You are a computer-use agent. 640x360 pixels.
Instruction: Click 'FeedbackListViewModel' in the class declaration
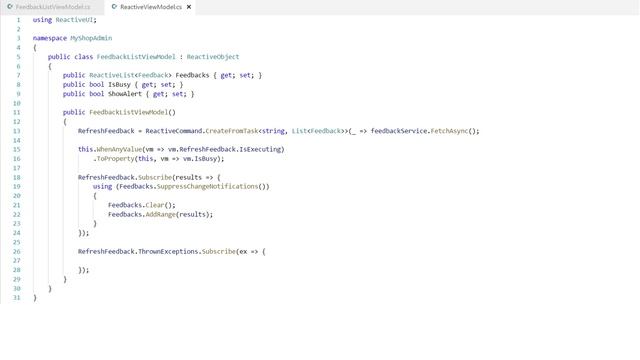pos(136,57)
